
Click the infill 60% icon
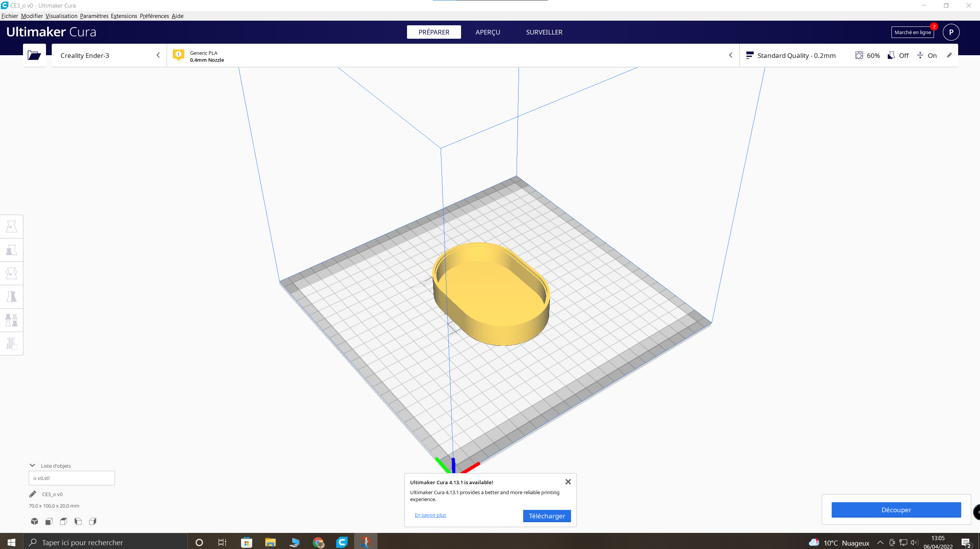pos(859,55)
